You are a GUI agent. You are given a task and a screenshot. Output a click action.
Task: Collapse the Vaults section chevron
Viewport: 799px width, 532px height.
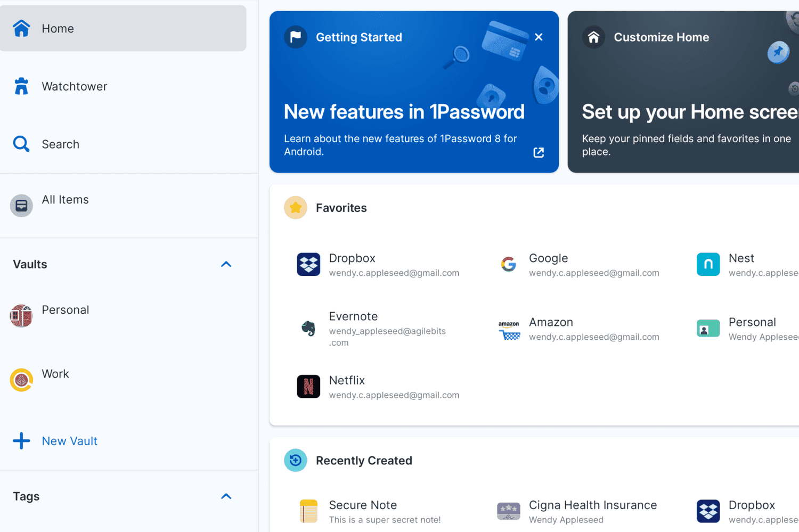pyautogui.click(x=226, y=264)
